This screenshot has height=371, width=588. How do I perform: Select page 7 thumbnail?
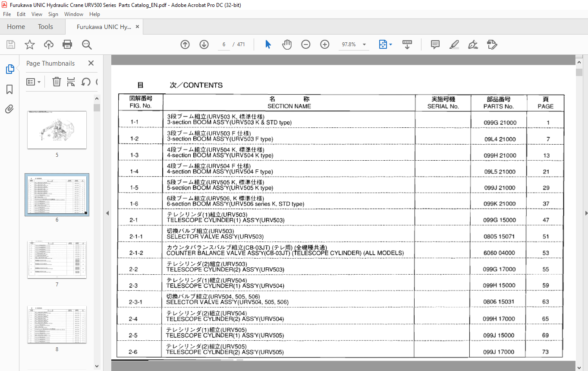click(57, 260)
